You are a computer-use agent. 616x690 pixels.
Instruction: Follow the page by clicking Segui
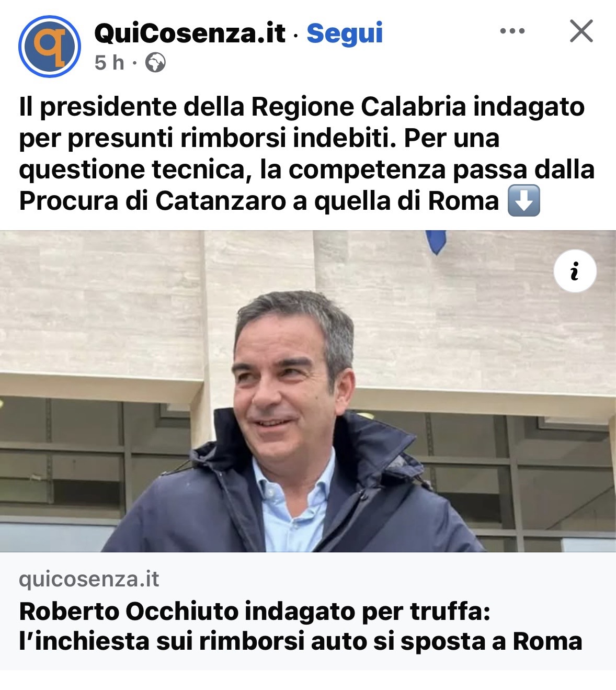click(x=345, y=33)
